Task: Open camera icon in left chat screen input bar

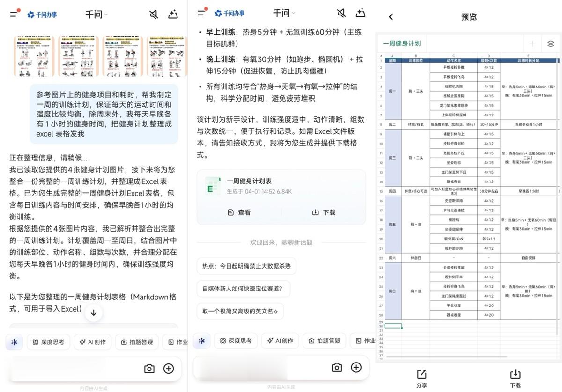Action: 149,369
